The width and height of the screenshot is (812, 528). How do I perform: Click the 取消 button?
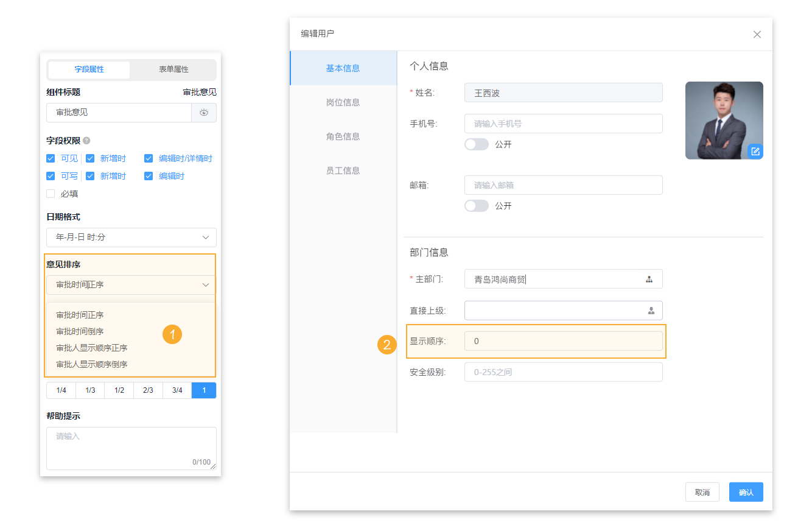702,491
